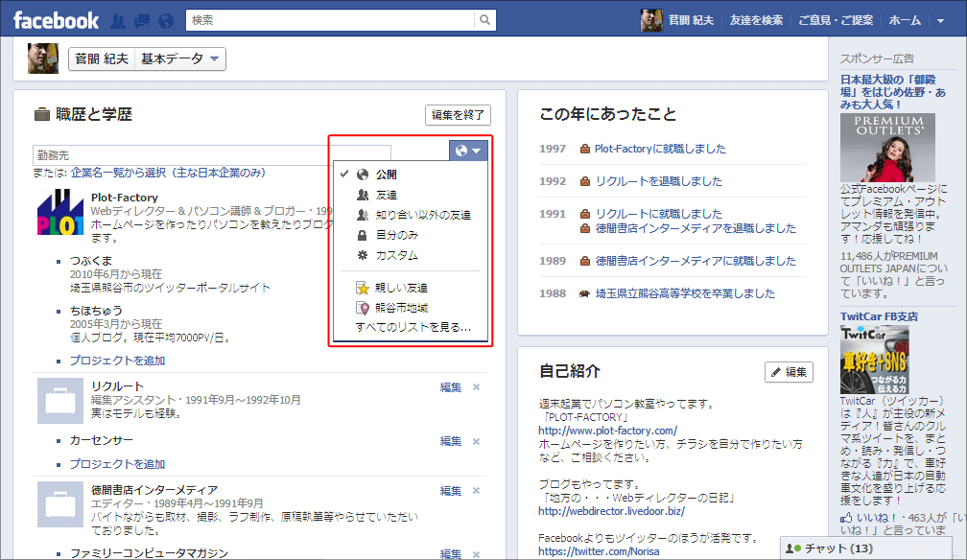Remove the カーセンサー project
This screenshot has width=967, height=560.
[476, 442]
